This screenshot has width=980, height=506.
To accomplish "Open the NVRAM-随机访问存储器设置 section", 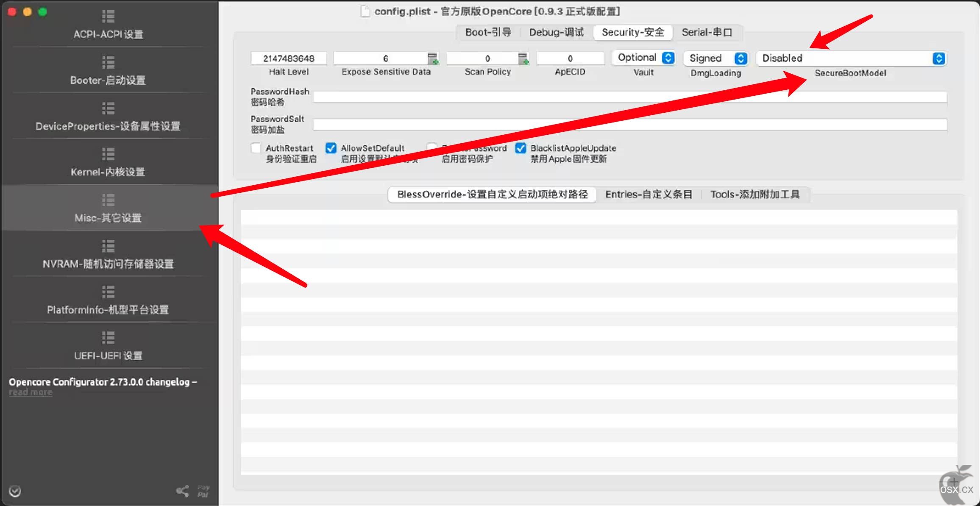I will 109,254.
